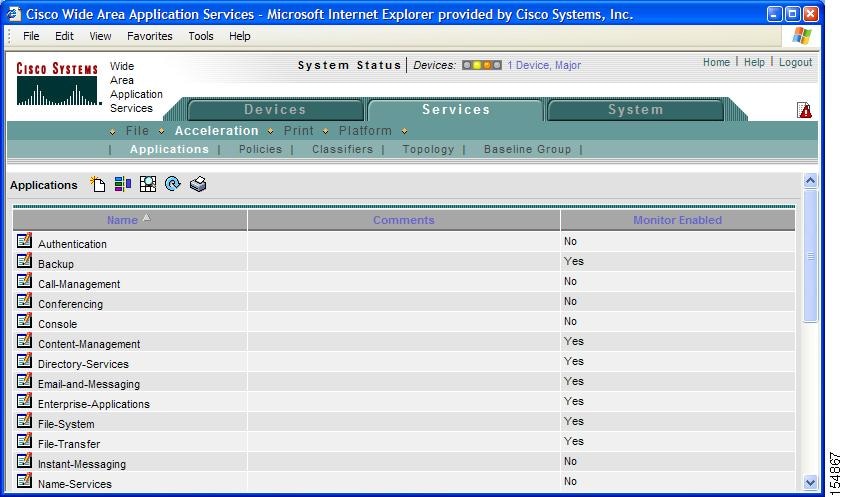Click the Home link
Image resolution: width=841 pixels, height=497 pixels.
(x=717, y=62)
